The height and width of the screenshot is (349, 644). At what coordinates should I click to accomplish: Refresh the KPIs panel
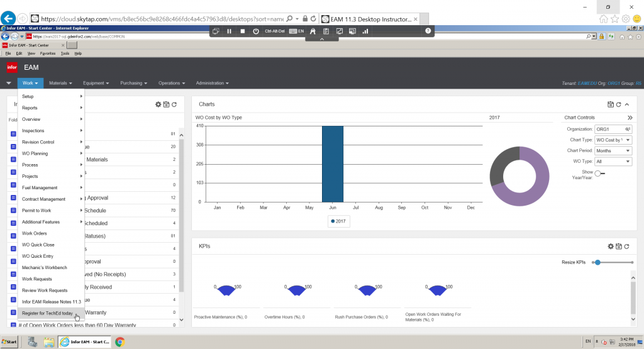click(627, 247)
